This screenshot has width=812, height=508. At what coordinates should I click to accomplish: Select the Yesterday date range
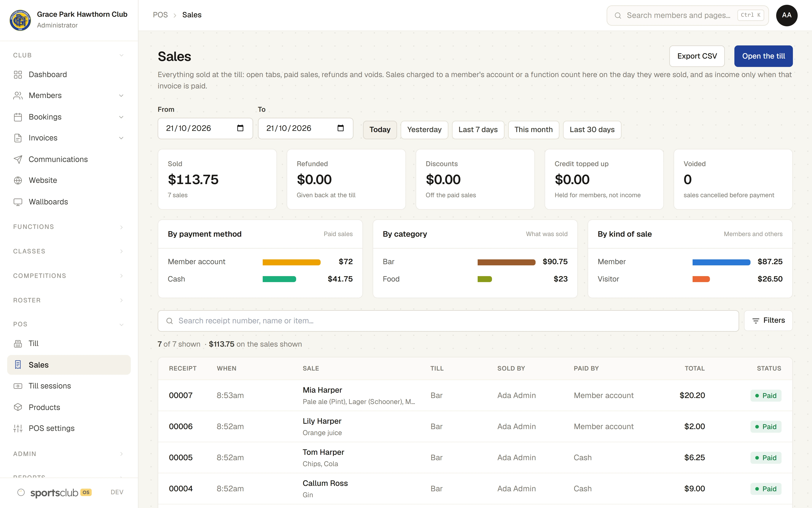point(424,130)
